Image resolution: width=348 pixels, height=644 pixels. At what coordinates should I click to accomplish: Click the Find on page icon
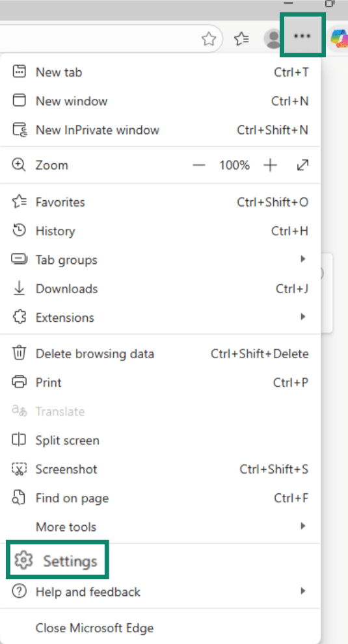point(19,498)
